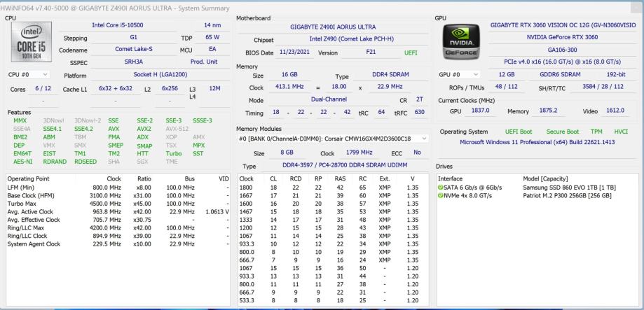Click the Secure Boot status indicator

[563, 132]
